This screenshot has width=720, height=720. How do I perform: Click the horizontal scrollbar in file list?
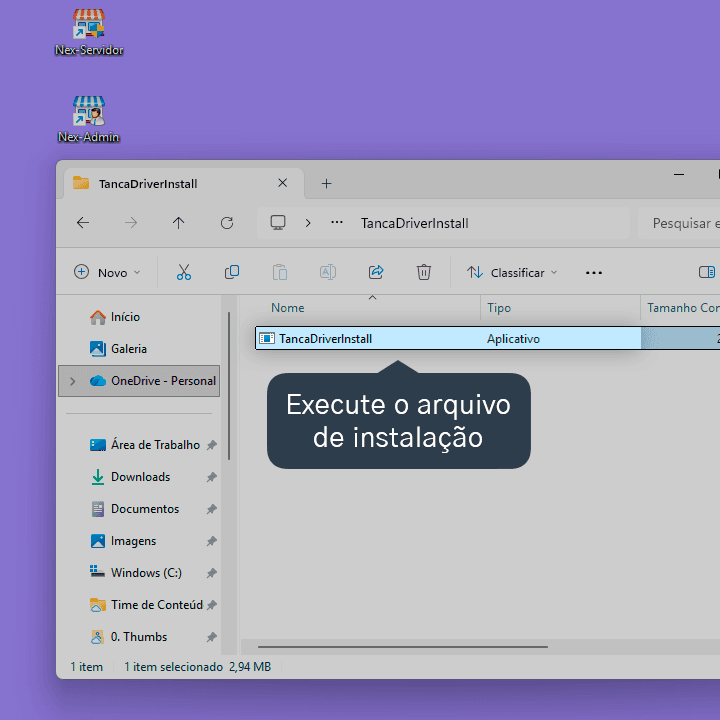(x=403, y=647)
